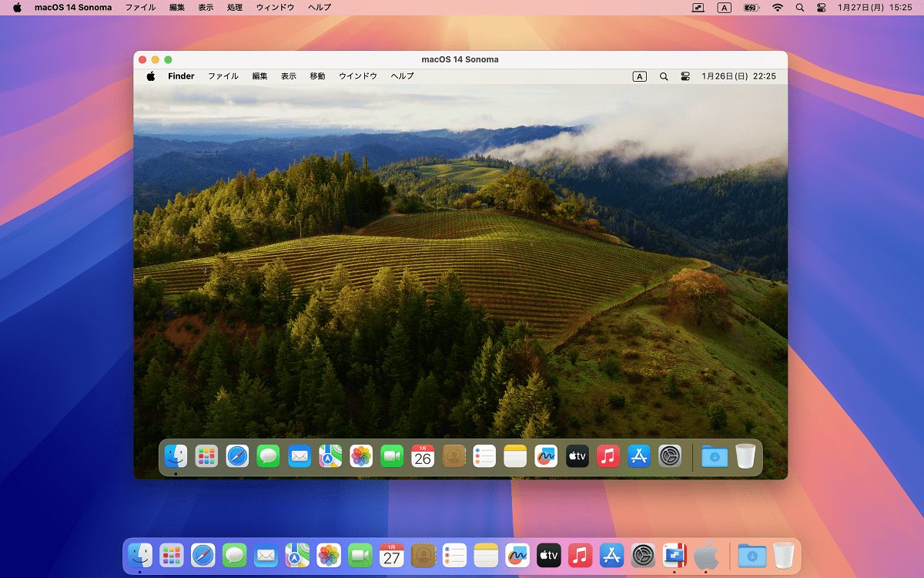924x578 pixels.
Task: Click the input source A in guest menu bar
Action: click(x=640, y=76)
